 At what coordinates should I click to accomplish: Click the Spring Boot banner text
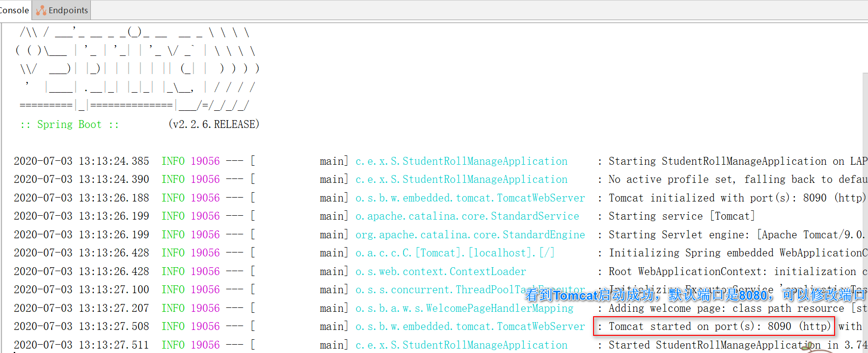tap(69, 125)
